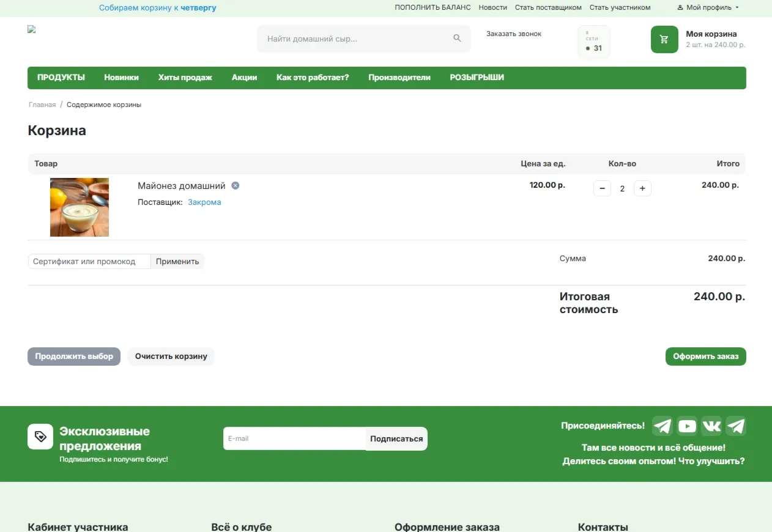Viewport: 772px width, 532px height.
Task: Open the YouTube social icon
Action: click(687, 426)
